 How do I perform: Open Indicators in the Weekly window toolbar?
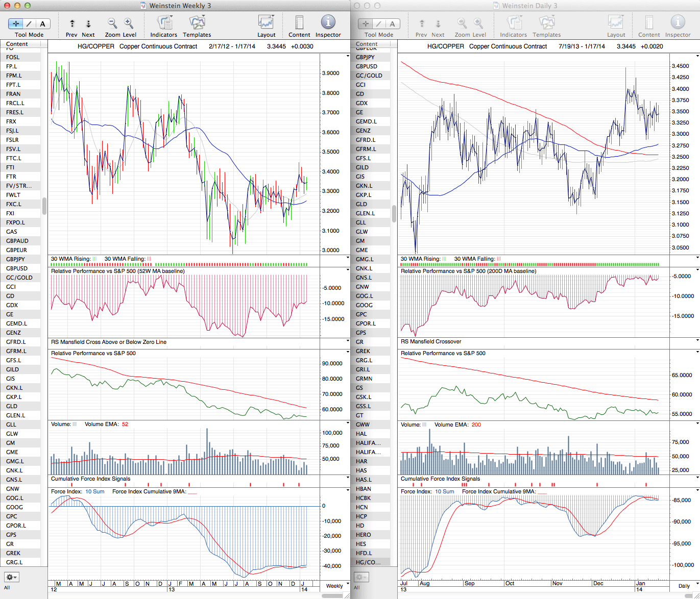(164, 23)
